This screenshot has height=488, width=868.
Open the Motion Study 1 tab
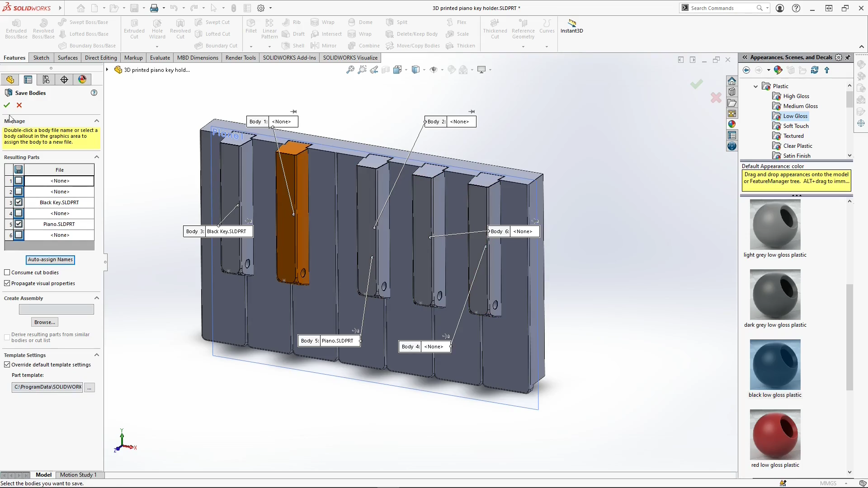(79, 474)
